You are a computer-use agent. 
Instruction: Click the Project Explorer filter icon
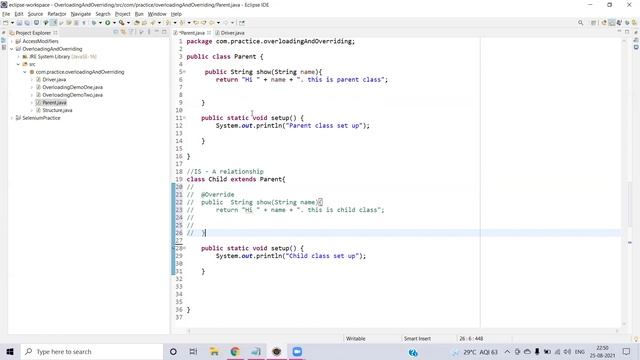pos(131,32)
